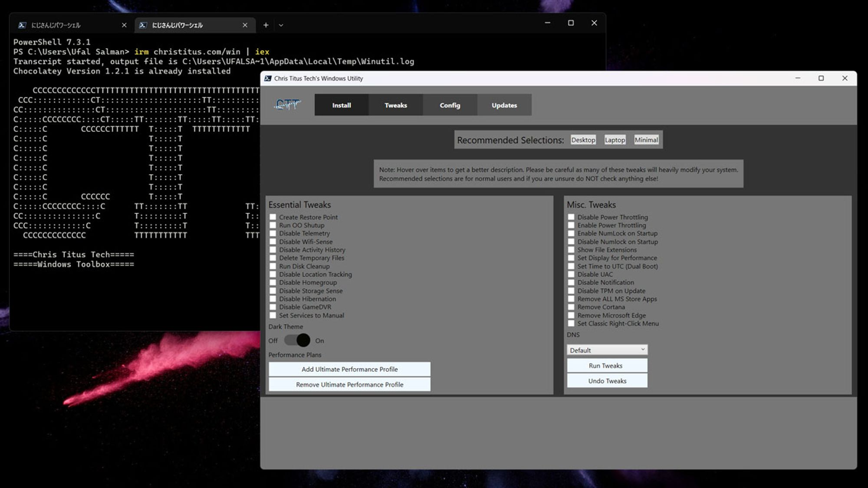This screenshot has height=488, width=868.
Task: Tick Set Classic Right-Click Menu
Action: (571, 324)
